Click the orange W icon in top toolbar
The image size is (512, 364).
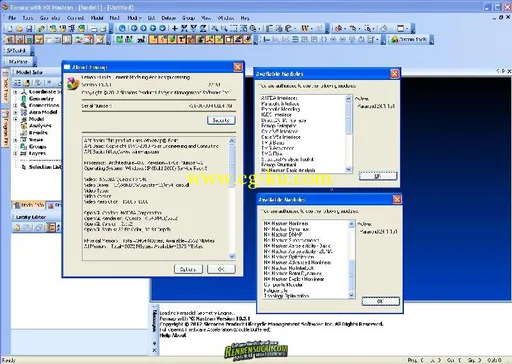coord(305,28)
